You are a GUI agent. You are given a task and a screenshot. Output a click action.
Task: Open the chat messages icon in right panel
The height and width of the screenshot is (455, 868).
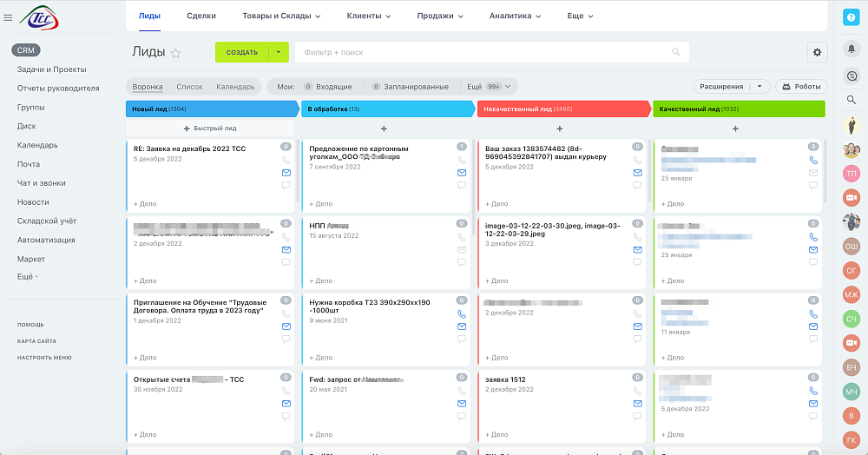pyautogui.click(x=852, y=76)
